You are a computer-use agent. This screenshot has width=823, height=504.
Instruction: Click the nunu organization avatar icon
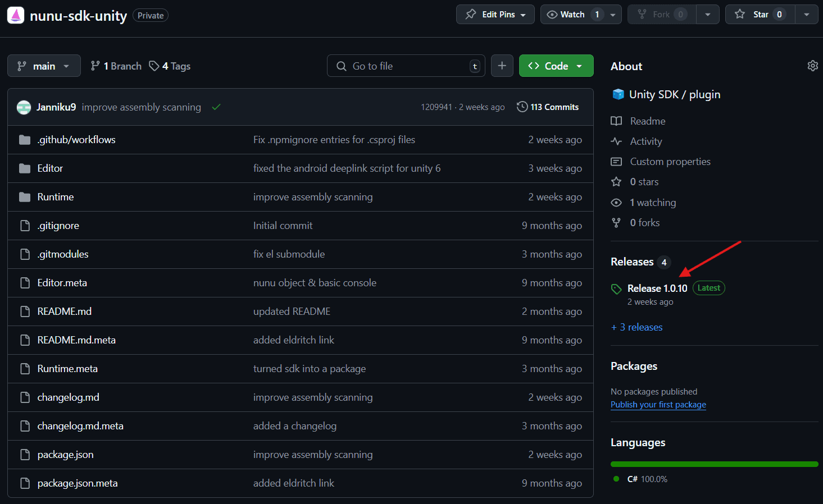[x=16, y=15]
